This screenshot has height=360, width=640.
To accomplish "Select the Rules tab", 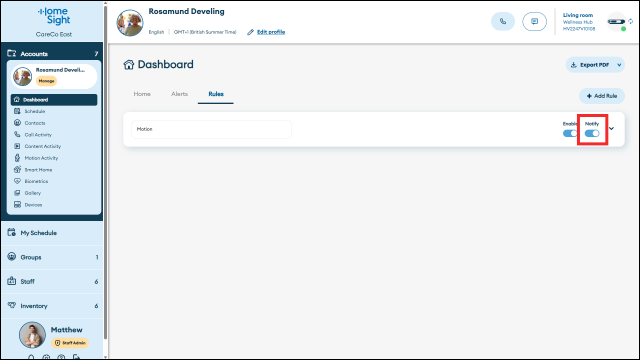I will [216, 94].
